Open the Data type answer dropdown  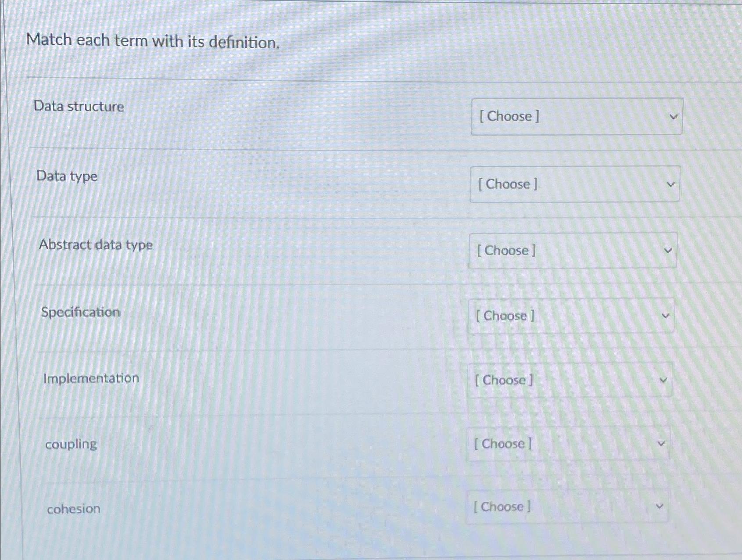574,184
